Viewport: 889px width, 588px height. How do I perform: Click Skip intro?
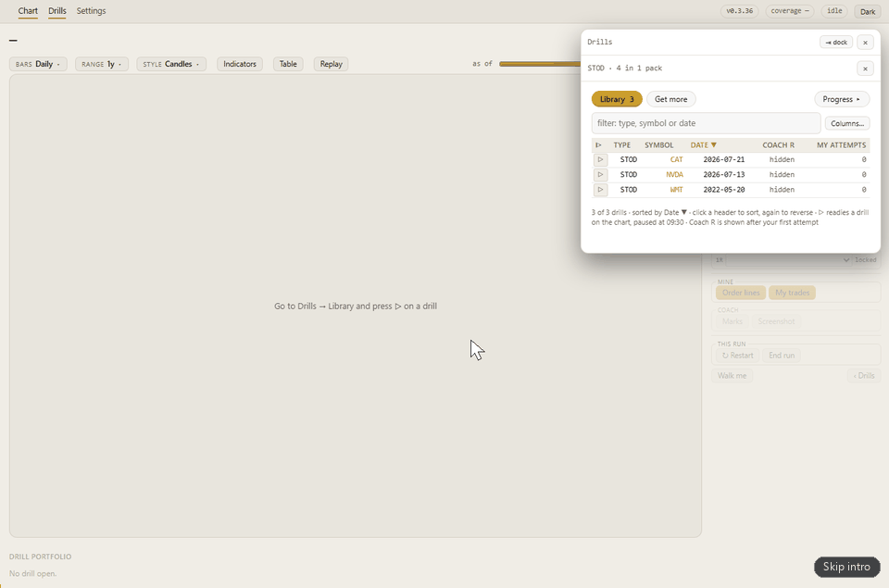pos(846,567)
